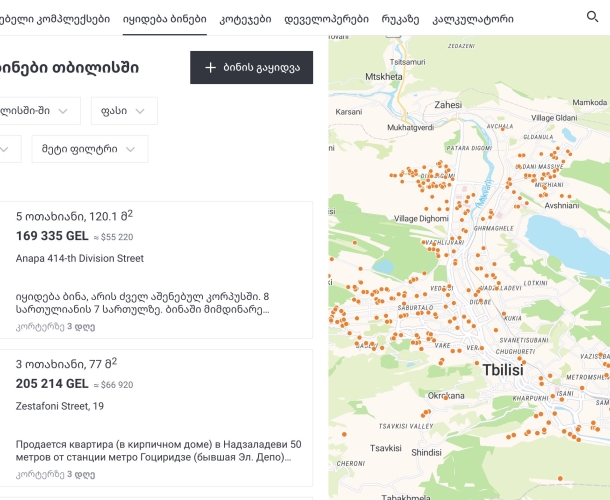Click the Zestafoni Street, 19 address
The width and height of the screenshot is (610, 500).
tap(60, 406)
